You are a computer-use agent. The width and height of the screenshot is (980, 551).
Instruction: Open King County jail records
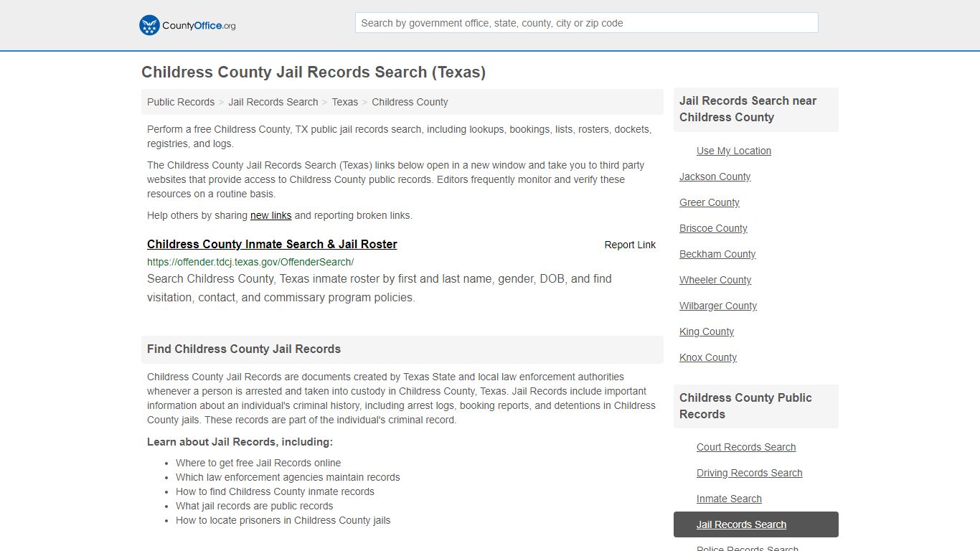click(x=707, y=331)
